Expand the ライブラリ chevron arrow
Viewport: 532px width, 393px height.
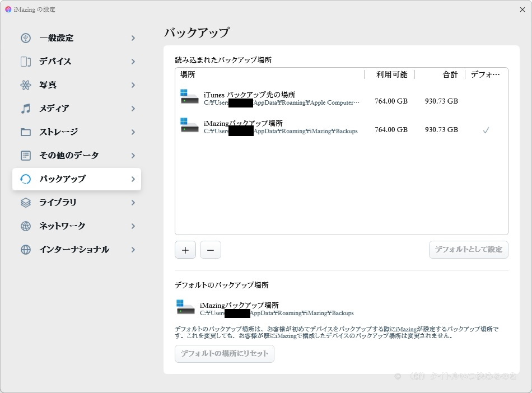pyautogui.click(x=133, y=203)
